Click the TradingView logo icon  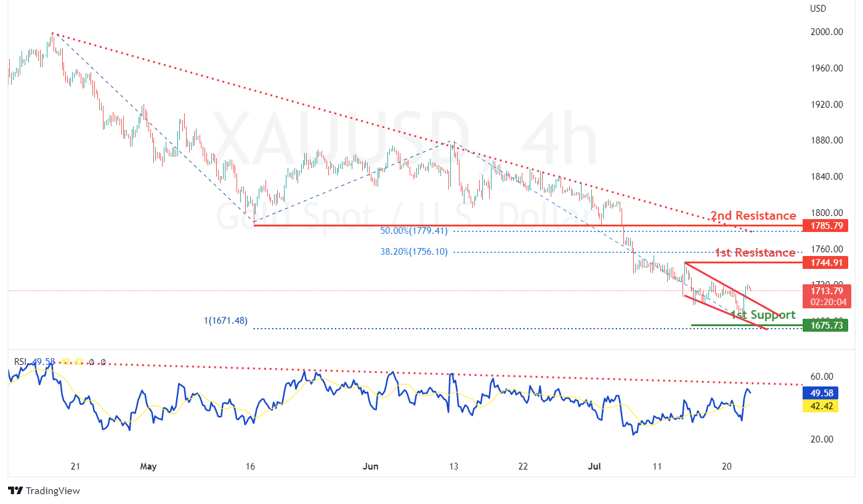pos(15,490)
